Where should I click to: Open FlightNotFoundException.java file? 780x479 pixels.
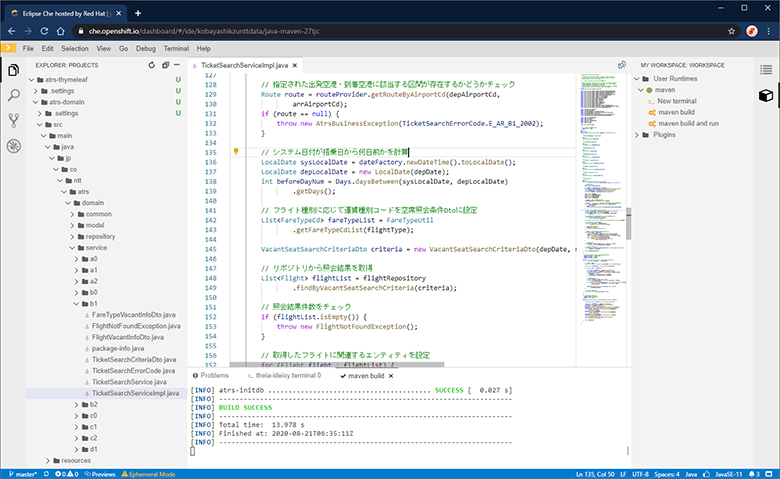pos(136,326)
